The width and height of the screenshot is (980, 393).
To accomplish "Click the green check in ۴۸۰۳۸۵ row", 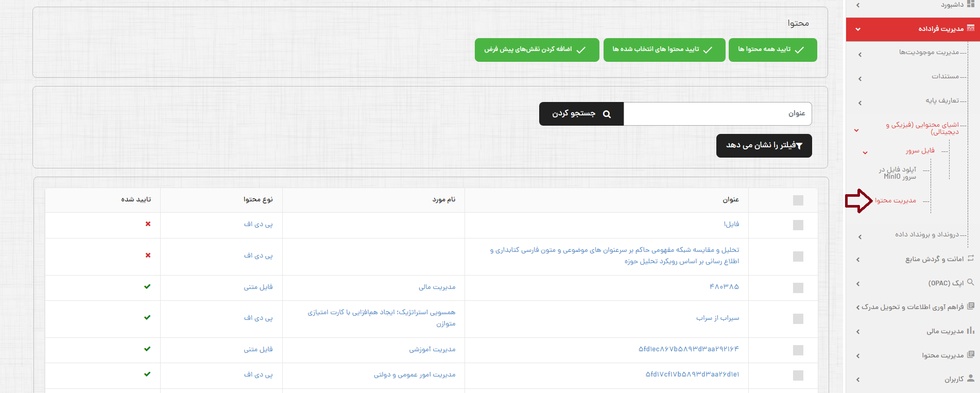I will 147,286.
